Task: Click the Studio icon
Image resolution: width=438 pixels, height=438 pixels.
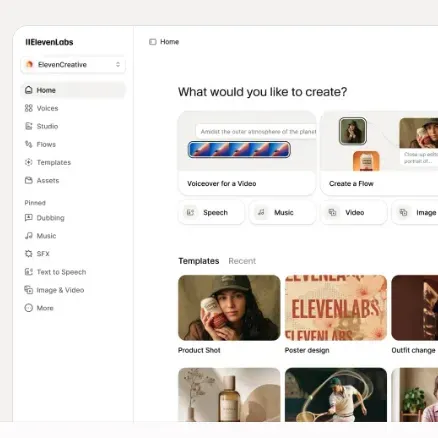Action: [29, 126]
